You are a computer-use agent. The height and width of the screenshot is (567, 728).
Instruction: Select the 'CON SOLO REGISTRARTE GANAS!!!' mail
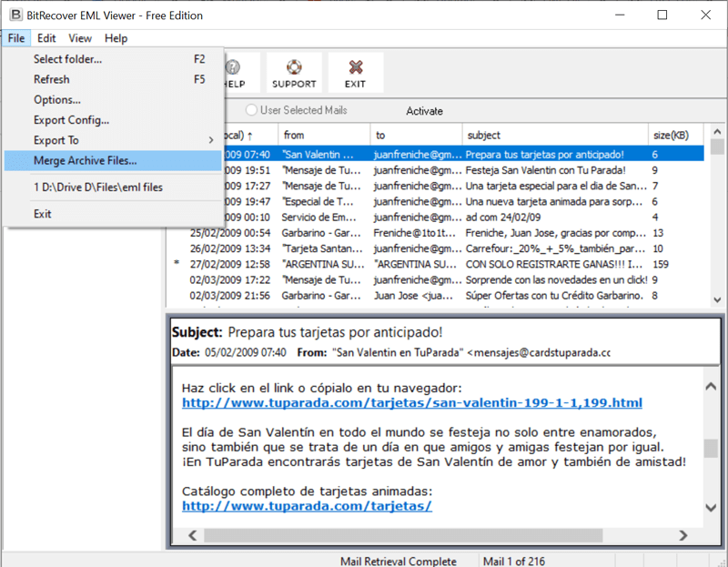coord(436,265)
